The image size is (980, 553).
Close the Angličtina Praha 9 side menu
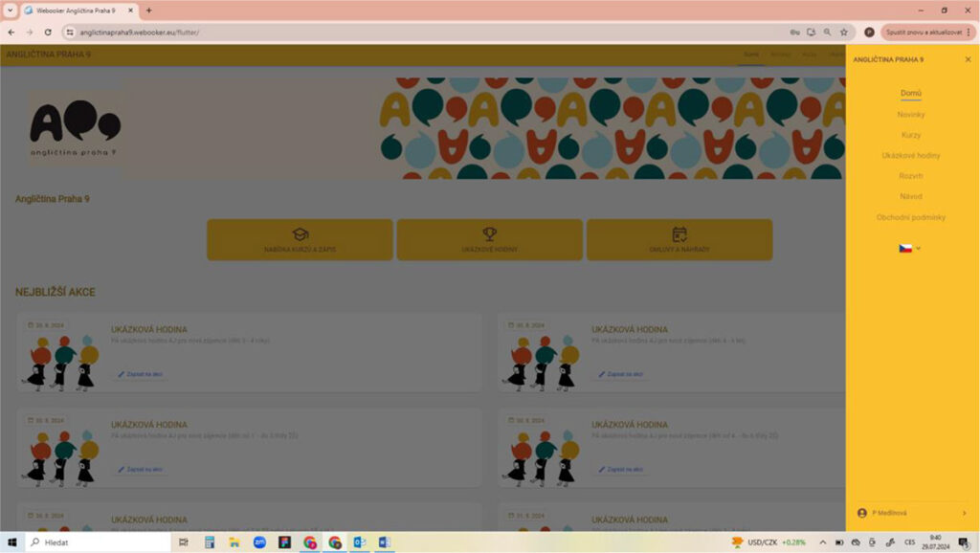[968, 59]
